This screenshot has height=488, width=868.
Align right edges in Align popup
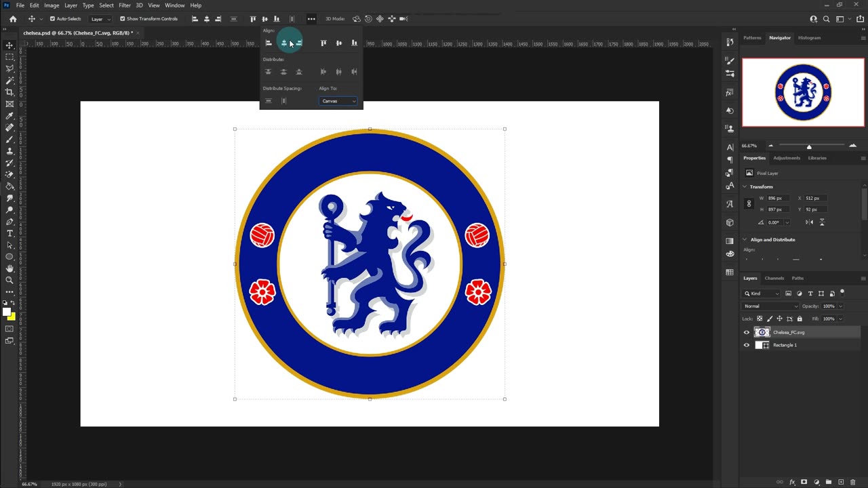[299, 43]
